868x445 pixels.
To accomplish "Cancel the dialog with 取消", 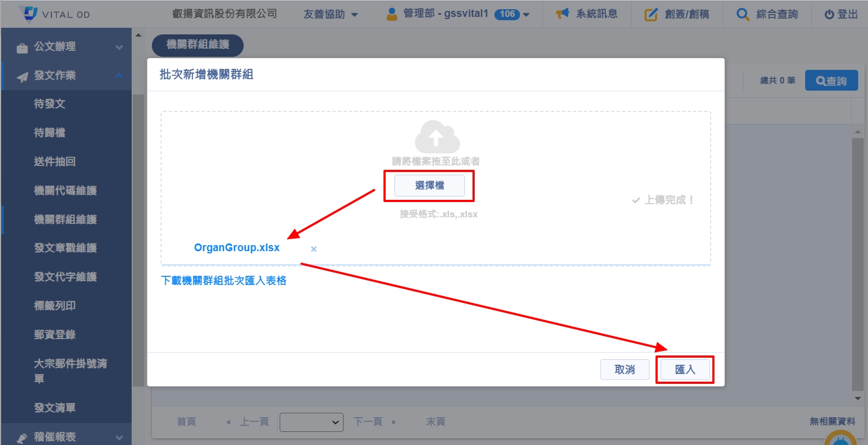I will click(624, 370).
